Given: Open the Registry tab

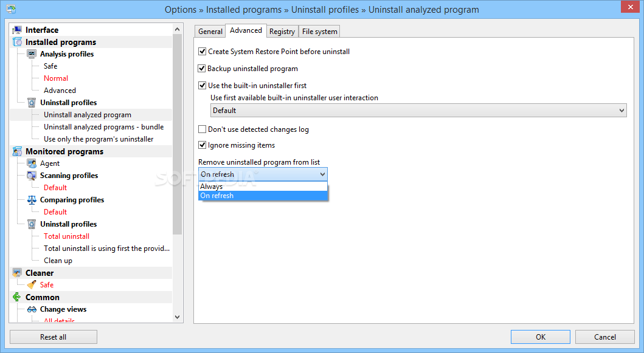Looking at the screenshot, I should 282,32.
